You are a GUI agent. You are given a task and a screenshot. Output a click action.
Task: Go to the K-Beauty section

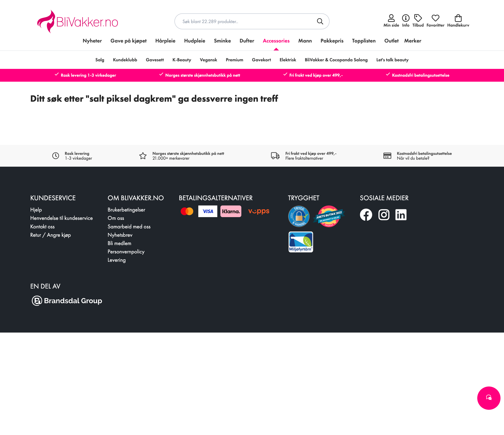coord(182,60)
